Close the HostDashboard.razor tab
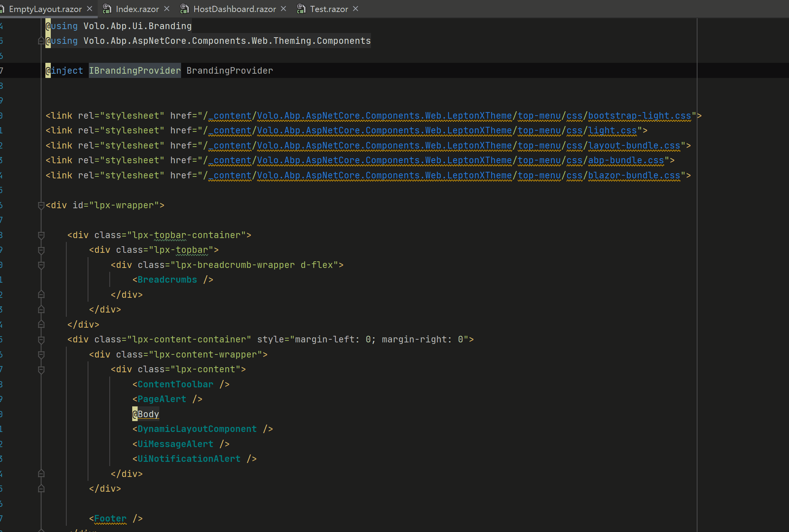789x532 pixels. (283, 9)
